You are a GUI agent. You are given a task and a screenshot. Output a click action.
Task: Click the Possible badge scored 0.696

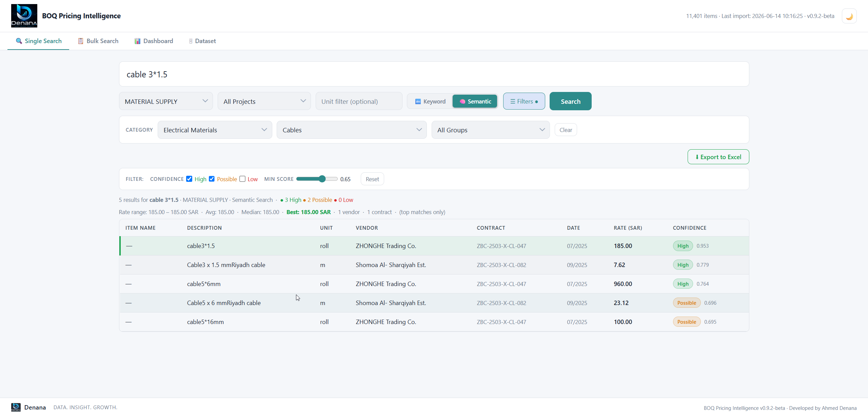click(687, 303)
